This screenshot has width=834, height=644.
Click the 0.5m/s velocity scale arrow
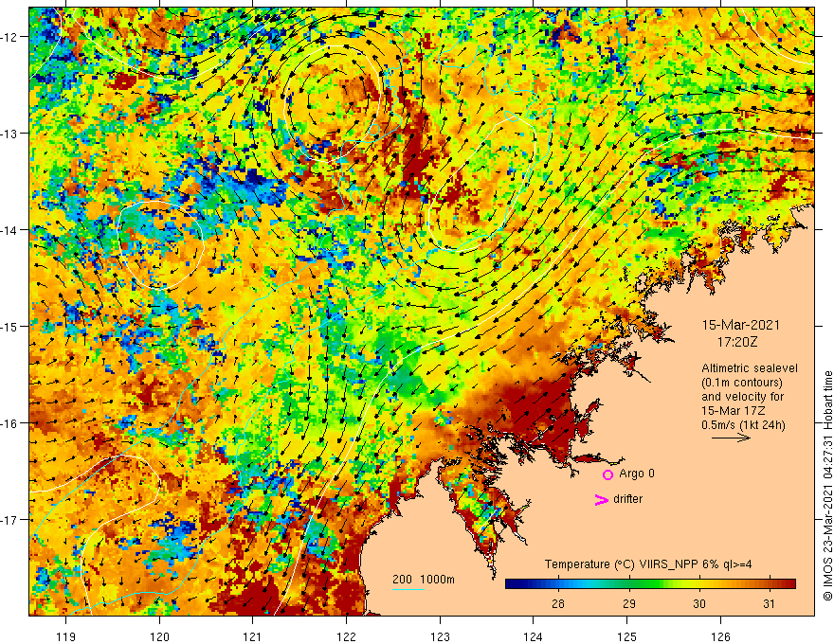point(731,438)
